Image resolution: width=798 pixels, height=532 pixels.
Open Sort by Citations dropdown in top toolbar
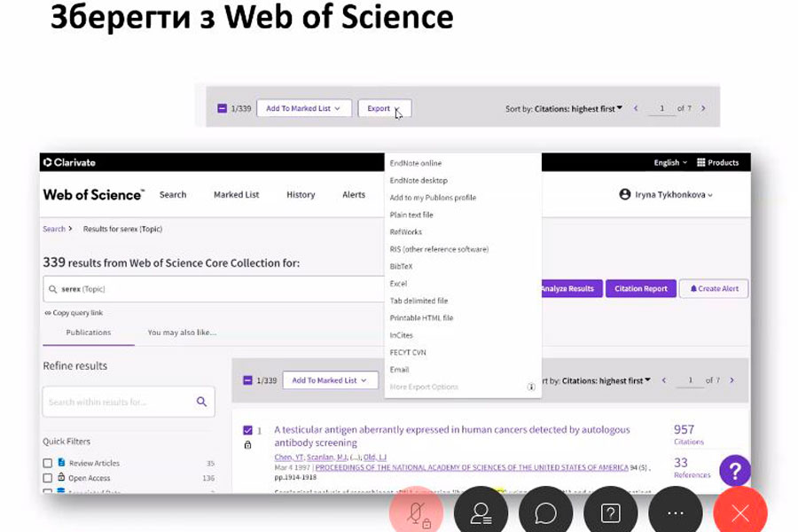(x=564, y=108)
